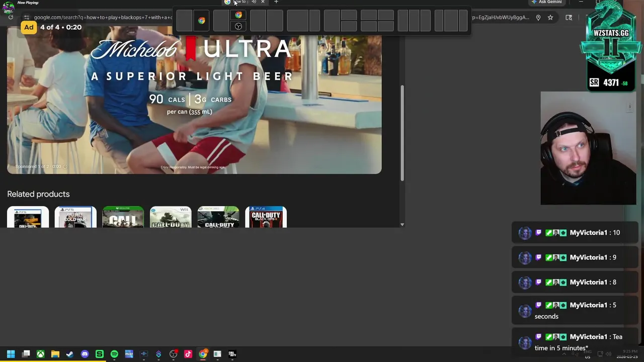Choose top-left quadrant of four-grid snap layout
Viewport: 644px width, 362px height.
point(369,16)
